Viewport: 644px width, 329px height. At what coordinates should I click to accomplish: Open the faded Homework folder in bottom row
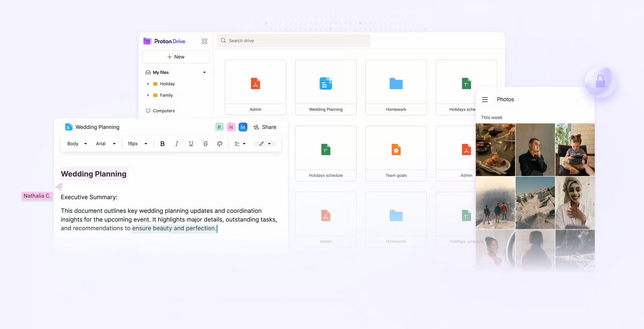pyautogui.click(x=396, y=219)
